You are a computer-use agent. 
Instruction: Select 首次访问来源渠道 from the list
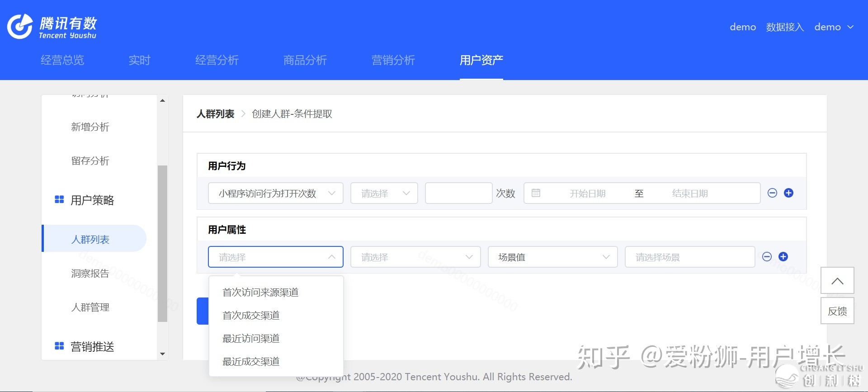pos(260,293)
